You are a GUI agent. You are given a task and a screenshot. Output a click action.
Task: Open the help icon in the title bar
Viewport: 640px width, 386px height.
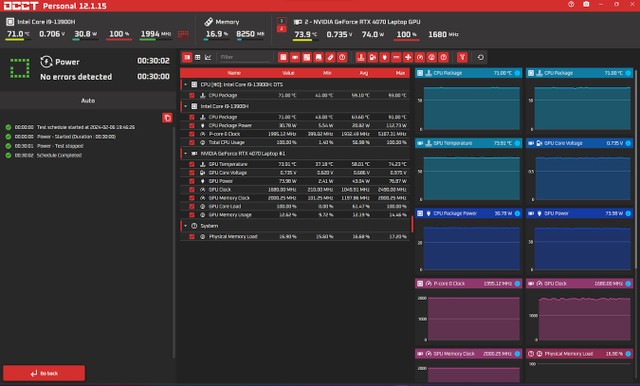571,4
